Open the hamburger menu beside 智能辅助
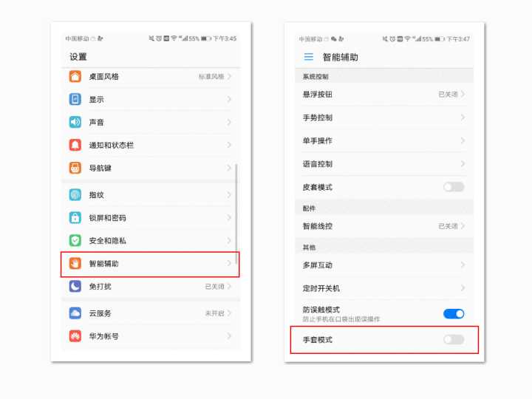Image resolution: width=532 pixels, height=399 pixels. point(309,57)
